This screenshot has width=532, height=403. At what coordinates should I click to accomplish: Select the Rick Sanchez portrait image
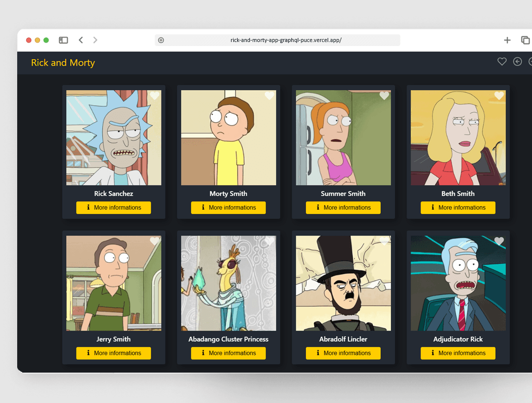(114, 138)
